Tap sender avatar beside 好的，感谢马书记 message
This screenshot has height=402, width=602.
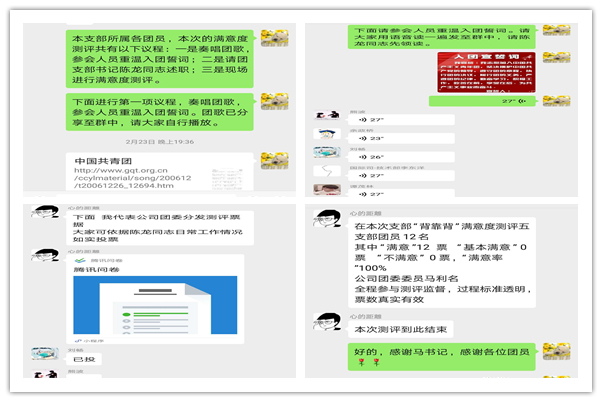pos(556,351)
